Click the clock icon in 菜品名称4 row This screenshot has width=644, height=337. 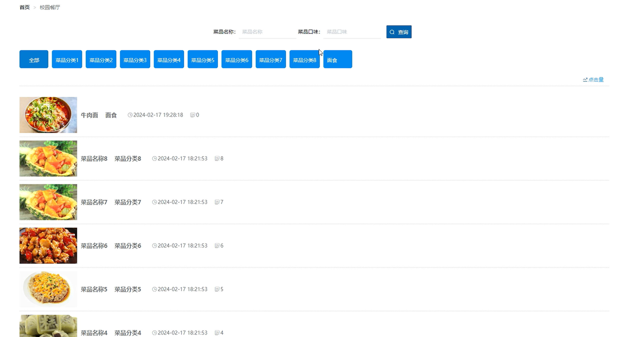point(154,333)
